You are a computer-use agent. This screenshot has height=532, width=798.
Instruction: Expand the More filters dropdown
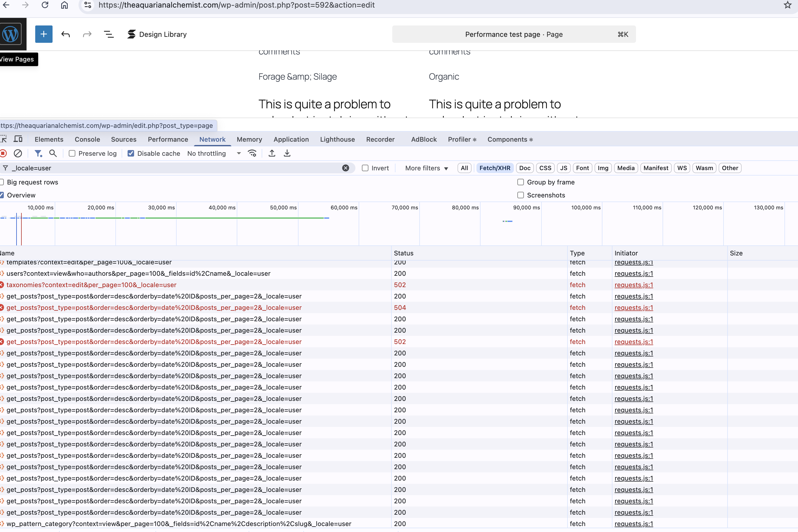click(426, 168)
